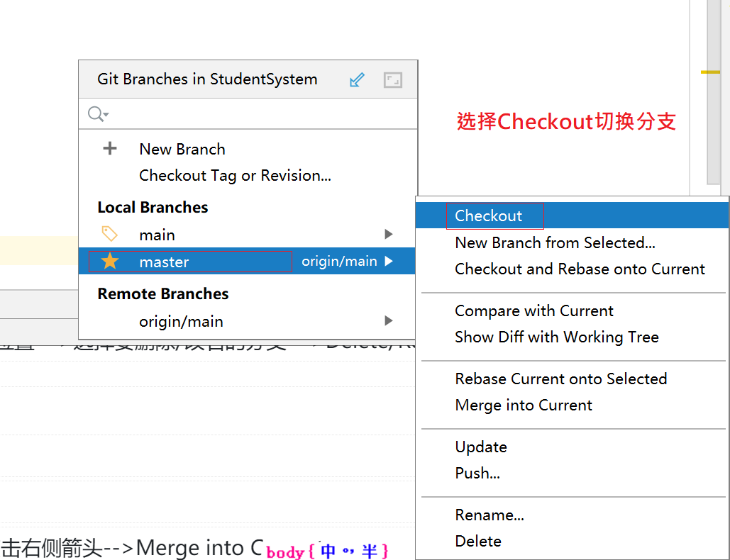
Task: Click Rebase Current onto Selected
Action: coord(560,379)
